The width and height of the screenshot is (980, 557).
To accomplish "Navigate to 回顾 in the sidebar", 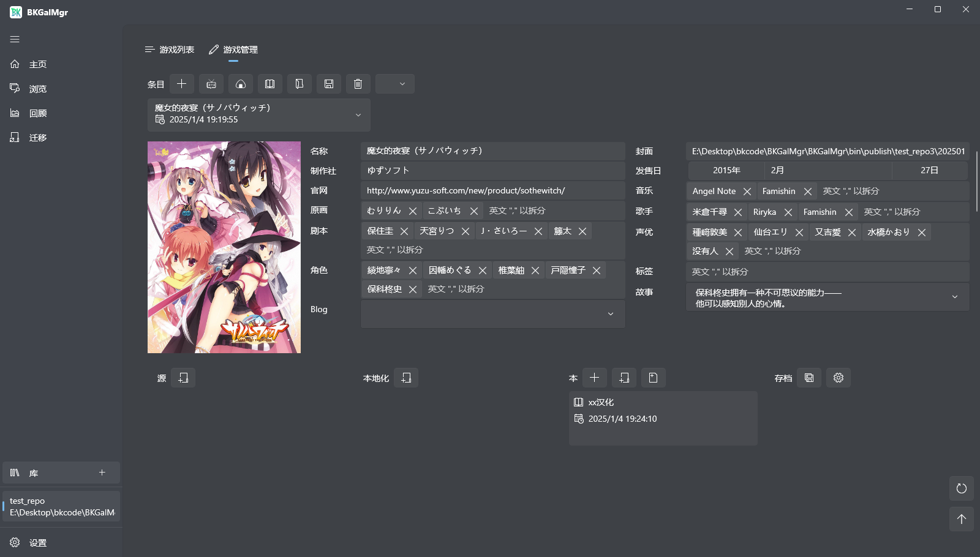I will [x=37, y=113].
